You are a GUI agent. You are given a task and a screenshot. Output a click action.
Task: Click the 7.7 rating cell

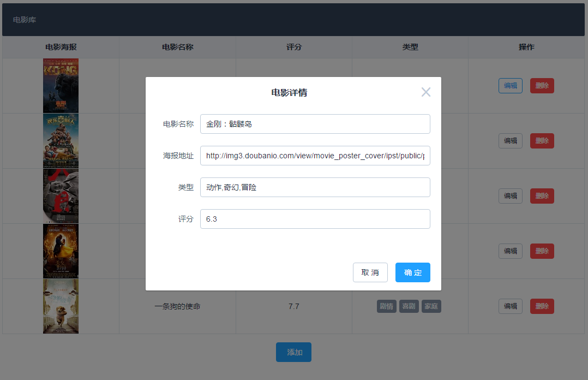[293, 306]
